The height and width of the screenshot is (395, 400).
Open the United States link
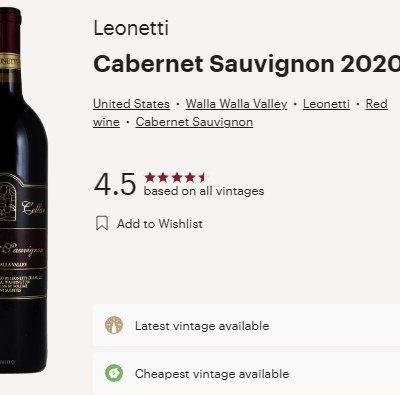pyautogui.click(x=131, y=104)
